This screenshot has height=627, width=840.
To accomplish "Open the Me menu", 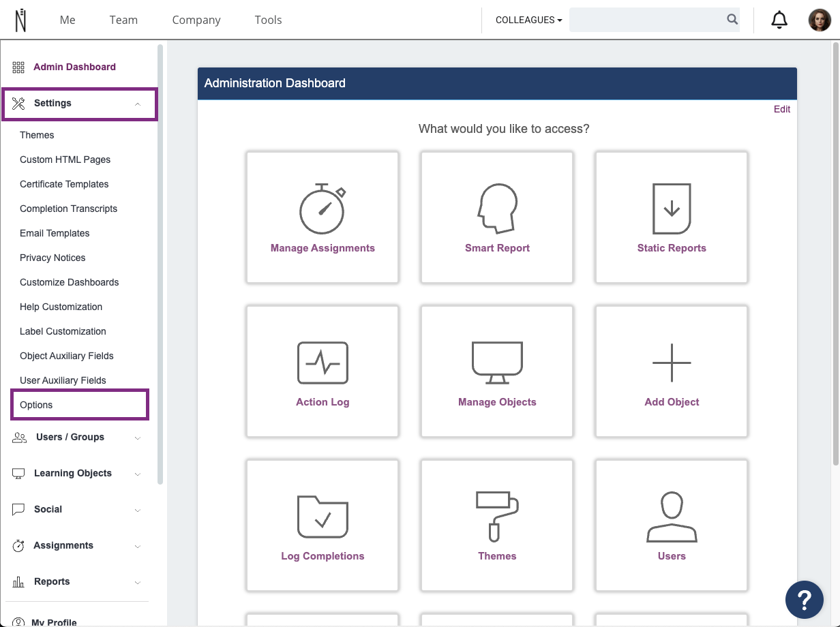I will (x=67, y=20).
